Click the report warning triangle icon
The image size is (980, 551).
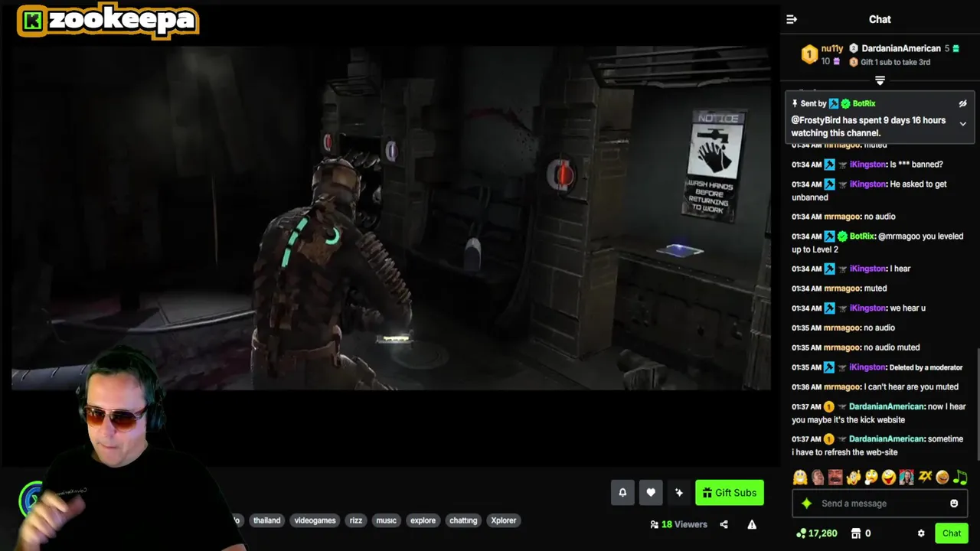pos(752,524)
